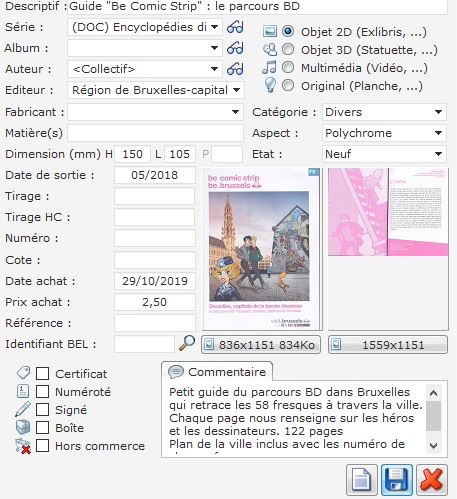Image resolution: width=457 pixels, height=499 pixels.
Task: Click the Certificat tag icon
Action: pyautogui.click(x=23, y=373)
